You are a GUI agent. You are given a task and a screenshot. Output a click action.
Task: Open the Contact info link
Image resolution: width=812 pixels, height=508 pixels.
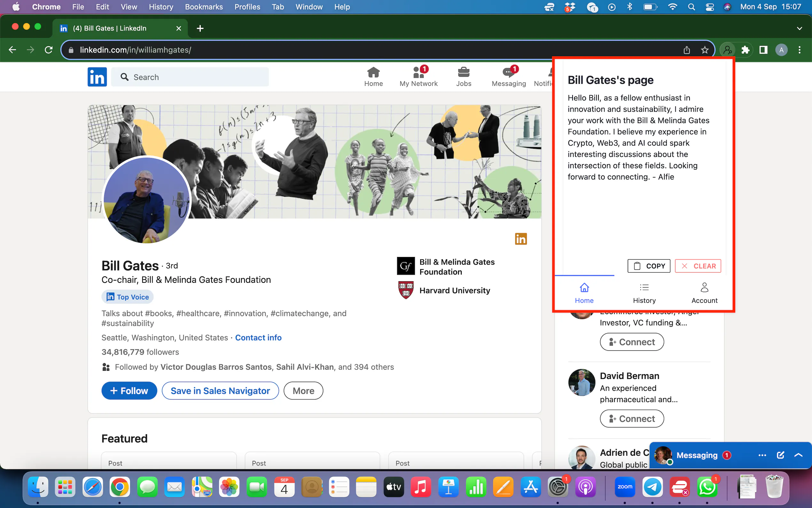pyautogui.click(x=258, y=338)
